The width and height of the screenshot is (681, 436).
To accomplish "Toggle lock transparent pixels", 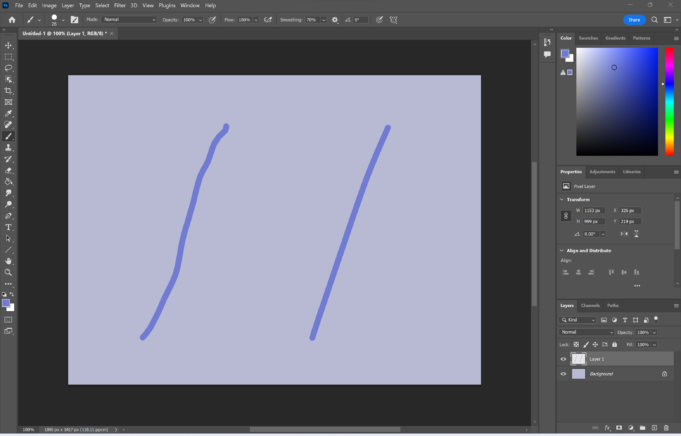I will coord(576,344).
